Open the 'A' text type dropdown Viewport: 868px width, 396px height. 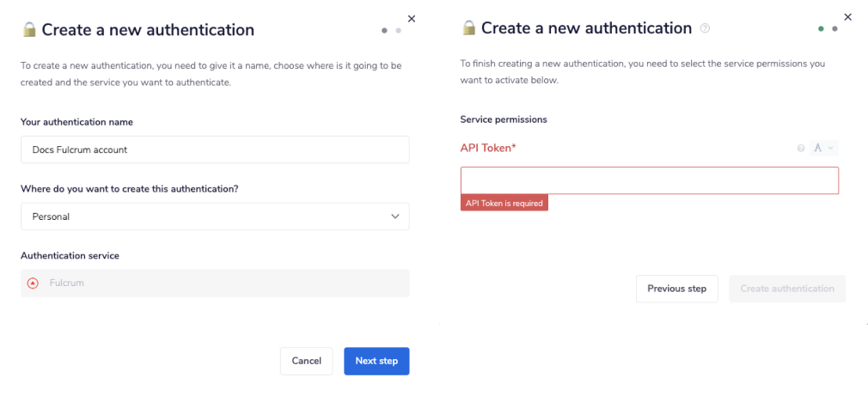click(x=823, y=149)
